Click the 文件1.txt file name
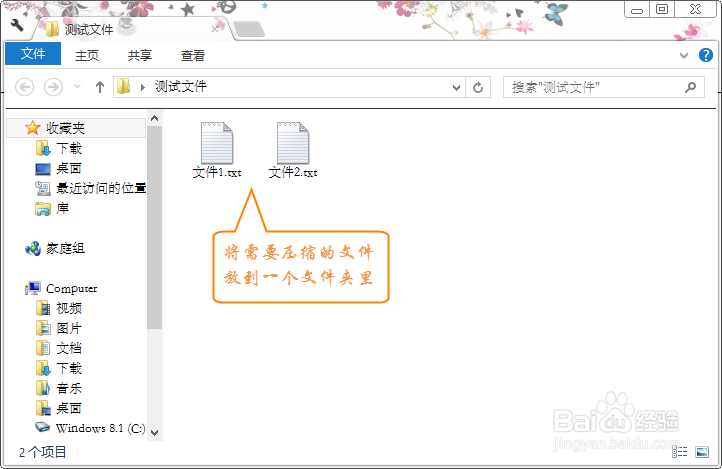The image size is (722, 469). pyautogui.click(x=217, y=173)
